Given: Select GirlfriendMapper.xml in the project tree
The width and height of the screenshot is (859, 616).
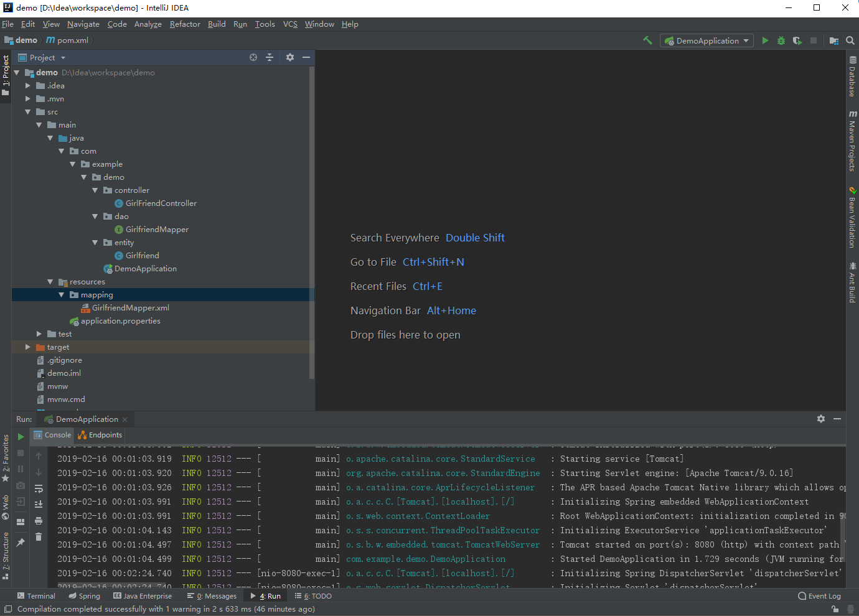Looking at the screenshot, I should point(125,308).
